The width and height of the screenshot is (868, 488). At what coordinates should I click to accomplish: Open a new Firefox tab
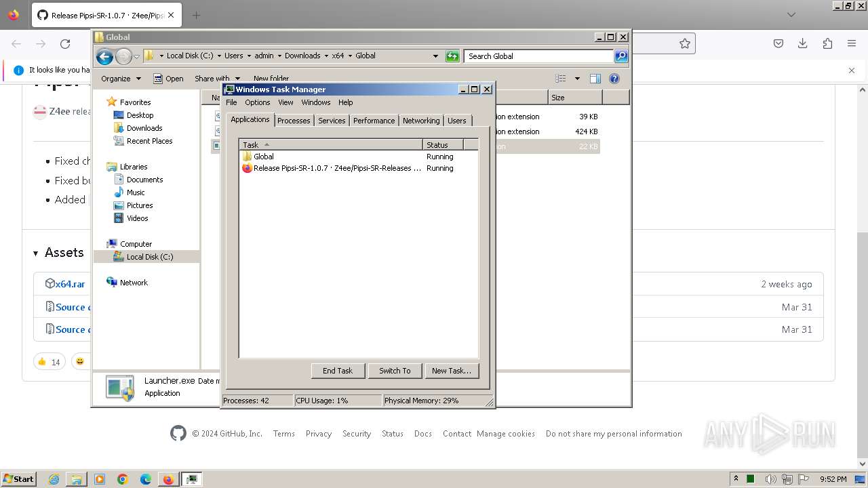pos(196,15)
